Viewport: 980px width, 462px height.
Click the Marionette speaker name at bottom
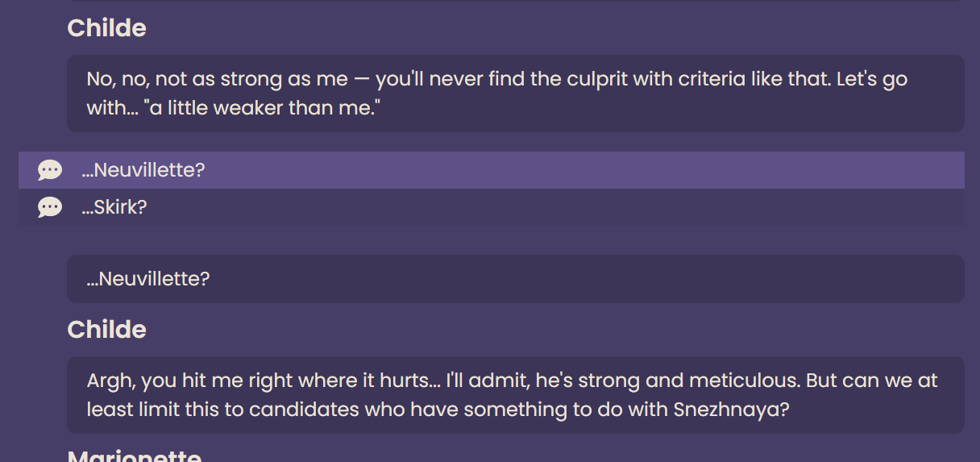(x=135, y=456)
